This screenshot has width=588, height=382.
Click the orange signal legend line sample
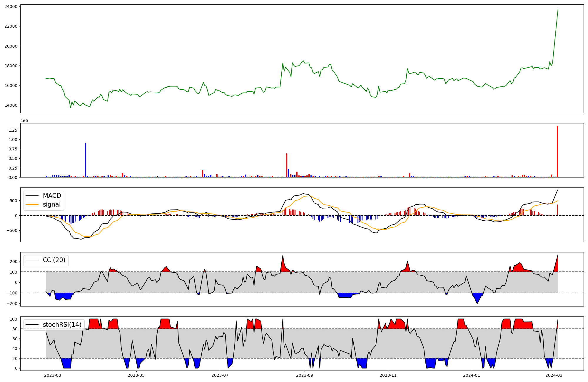pos(32,205)
